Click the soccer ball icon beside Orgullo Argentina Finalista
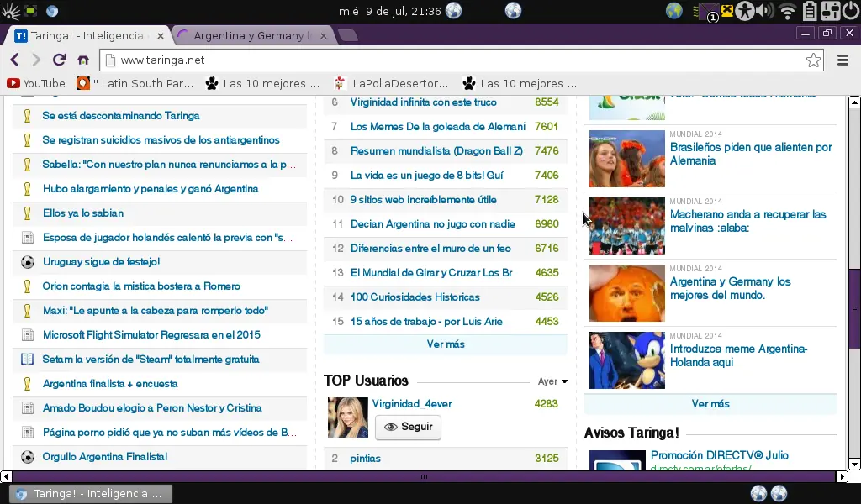Image resolution: width=861 pixels, height=504 pixels. (28, 457)
